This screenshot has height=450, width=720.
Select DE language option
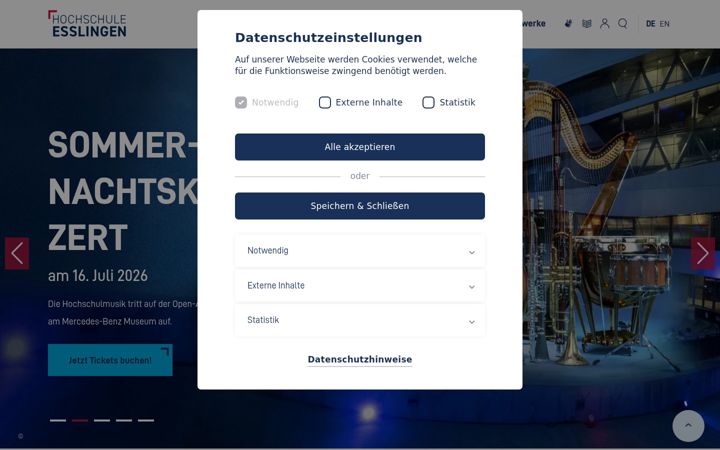coord(650,24)
